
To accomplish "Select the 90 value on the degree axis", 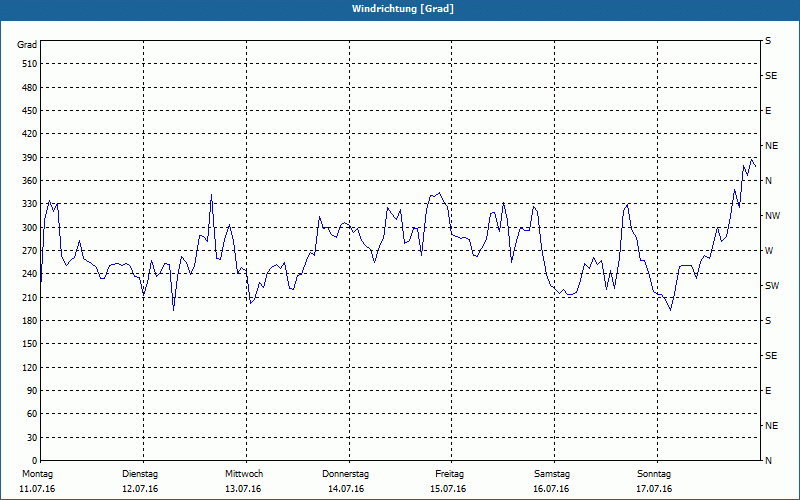I will [x=32, y=391].
